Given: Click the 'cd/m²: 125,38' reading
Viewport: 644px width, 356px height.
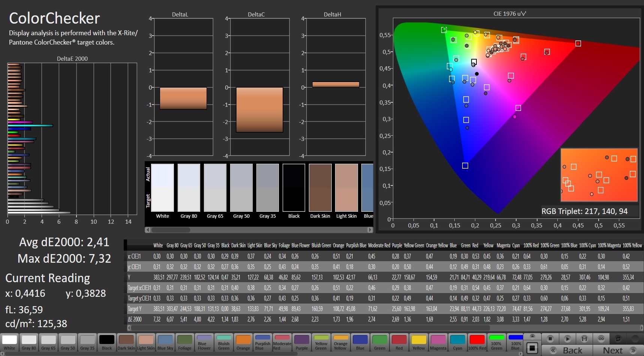Looking at the screenshot, I should click(36, 323).
